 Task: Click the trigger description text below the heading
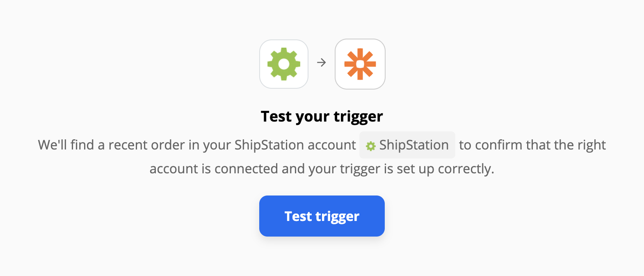(x=322, y=156)
